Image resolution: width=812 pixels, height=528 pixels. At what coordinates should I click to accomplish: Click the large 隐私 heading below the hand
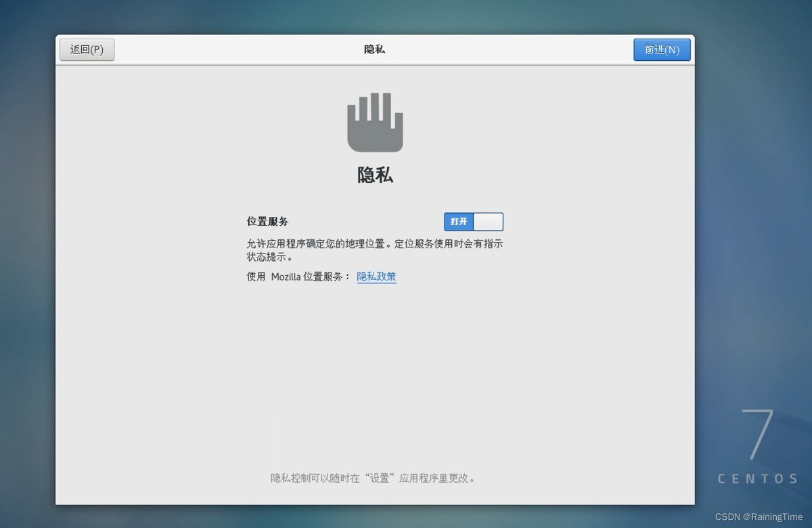[375, 175]
